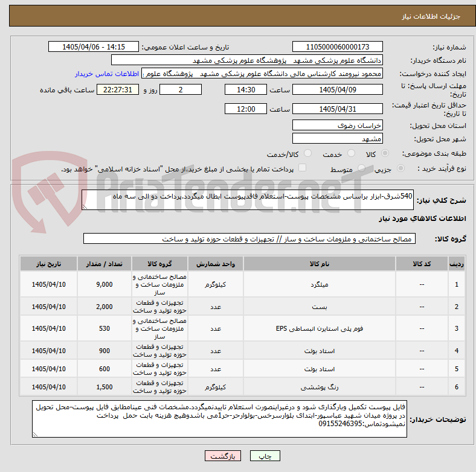Click the تعداد / مقدار column header
The height and width of the screenshot is (472, 476).
[105, 264]
